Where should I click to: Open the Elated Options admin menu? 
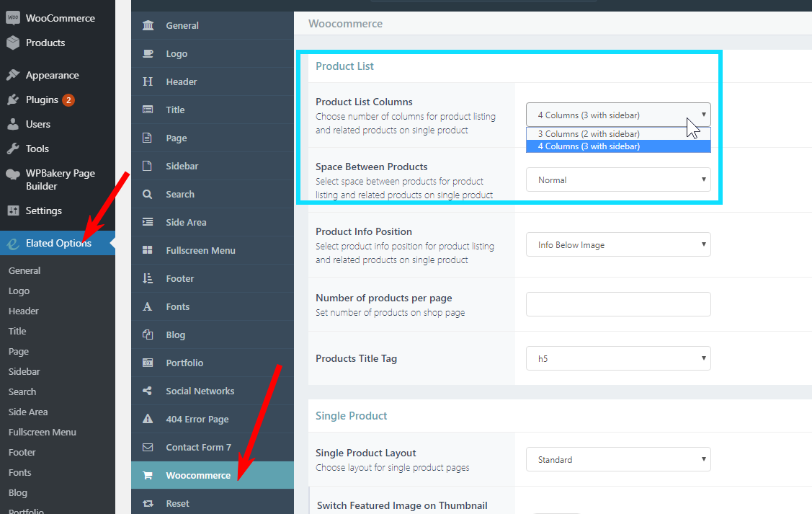point(58,243)
